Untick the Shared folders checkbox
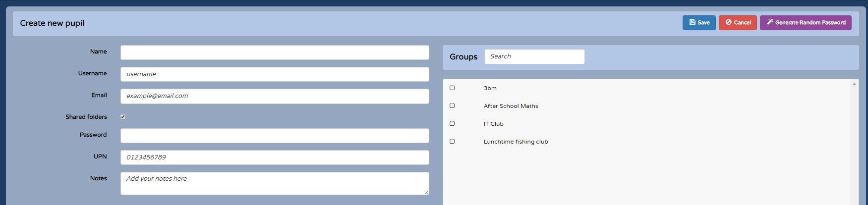 pyautogui.click(x=123, y=117)
